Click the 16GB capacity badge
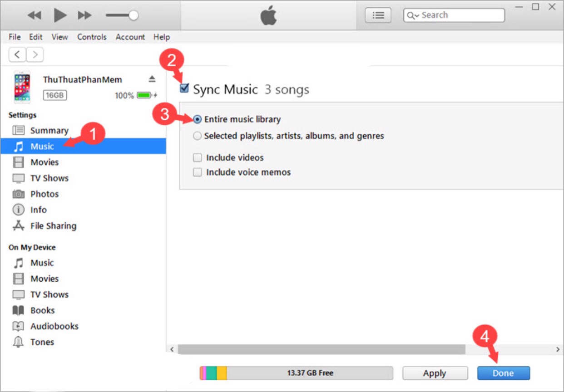 [55, 95]
